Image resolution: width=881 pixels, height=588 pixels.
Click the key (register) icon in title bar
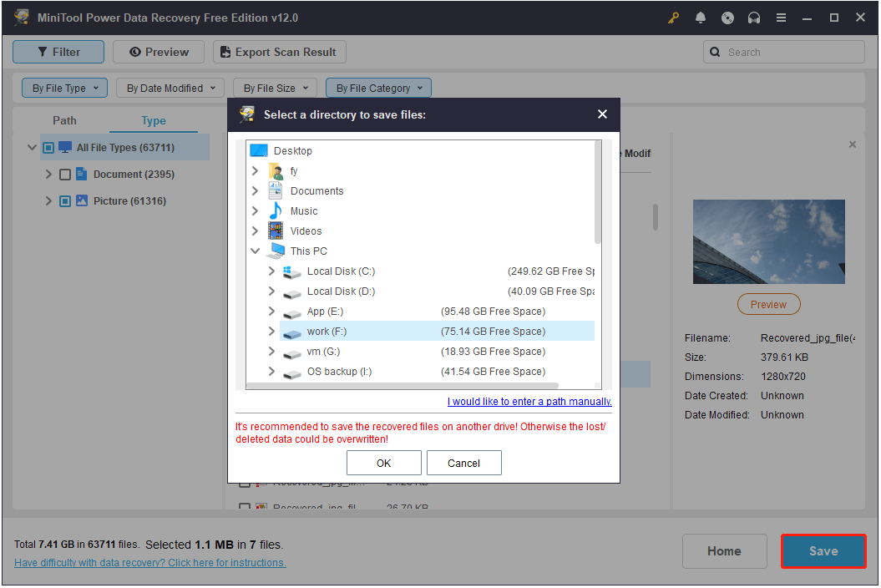674,18
